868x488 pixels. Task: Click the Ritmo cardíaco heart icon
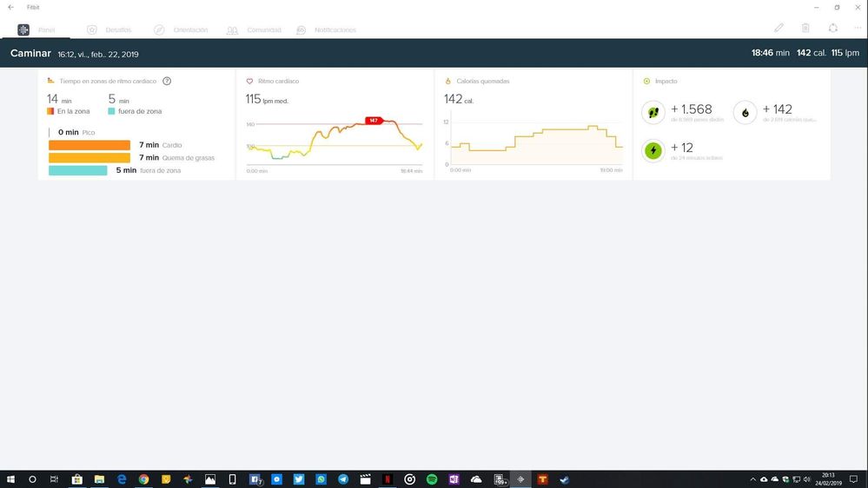pos(249,82)
